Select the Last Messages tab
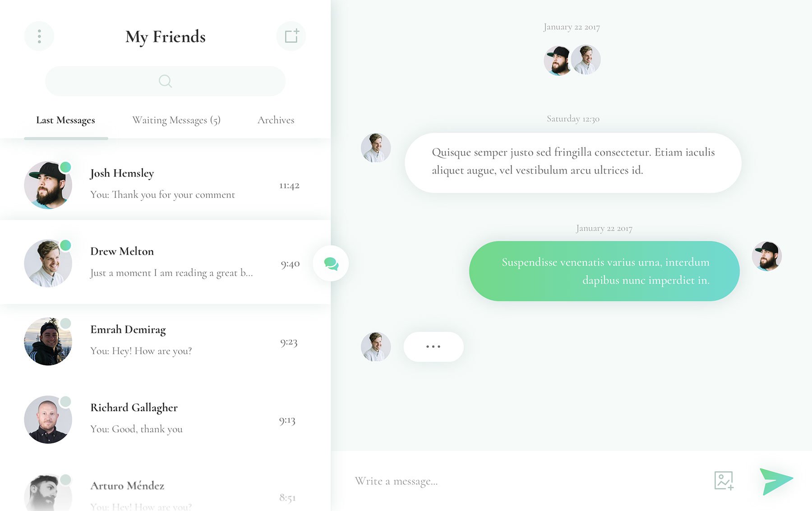812x511 pixels. (x=65, y=120)
